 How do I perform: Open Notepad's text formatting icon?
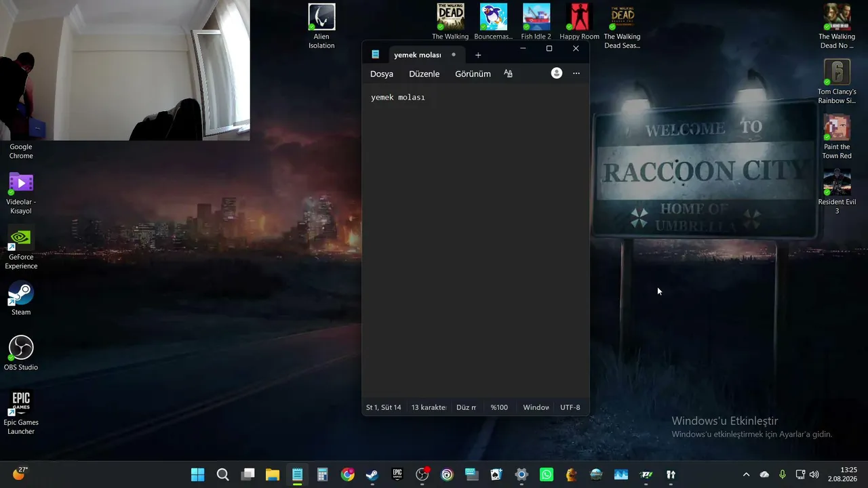coord(508,73)
